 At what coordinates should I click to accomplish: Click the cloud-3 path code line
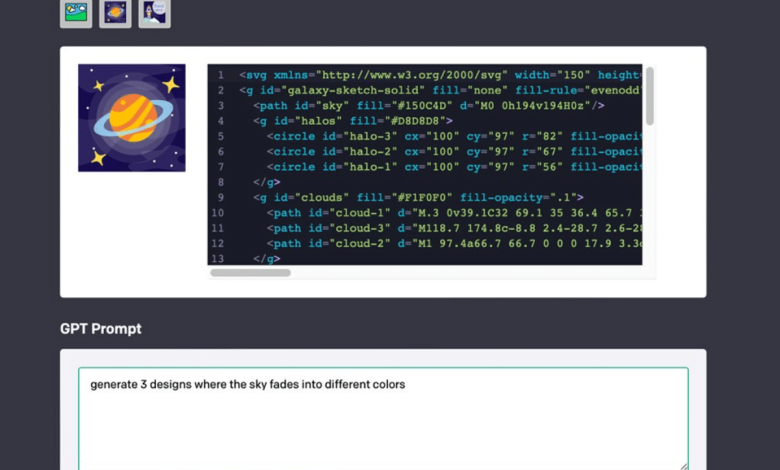pyautogui.click(x=450, y=228)
